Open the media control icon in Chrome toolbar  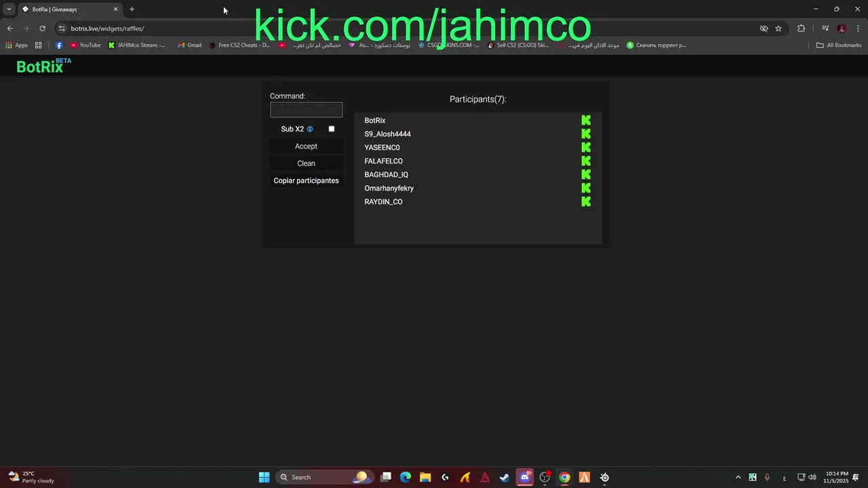click(x=825, y=28)
